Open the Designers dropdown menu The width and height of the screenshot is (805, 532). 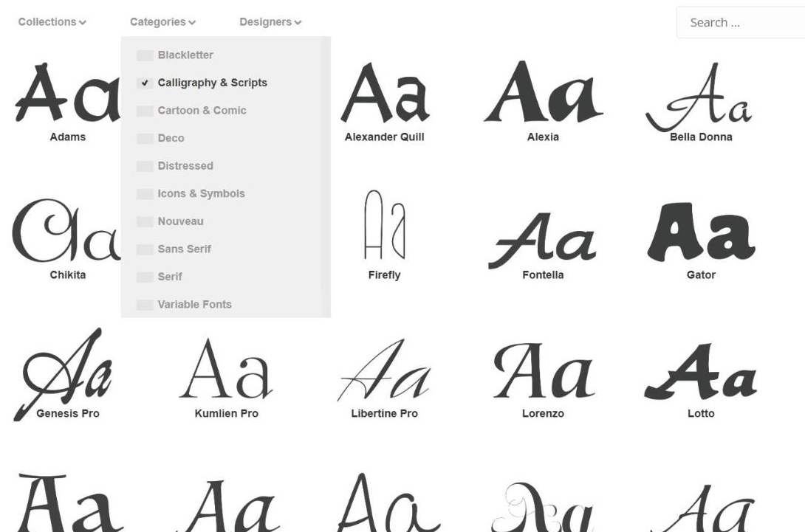coord(270,22)
